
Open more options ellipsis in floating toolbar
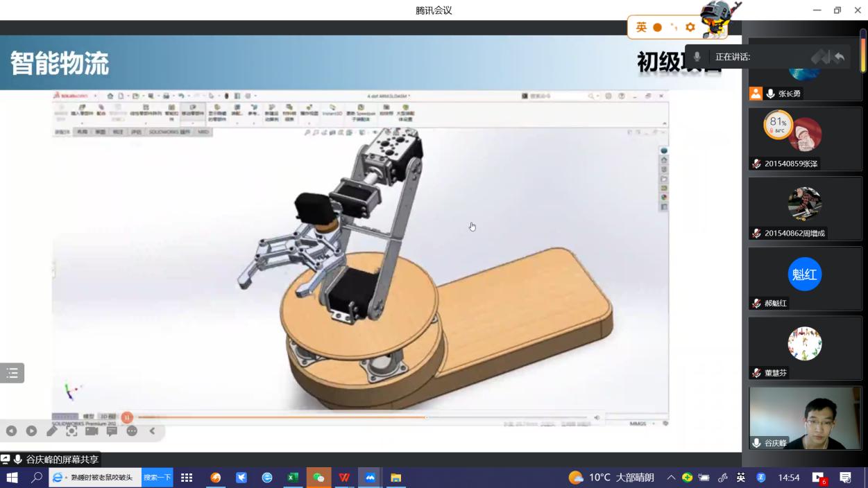[132, 431]
